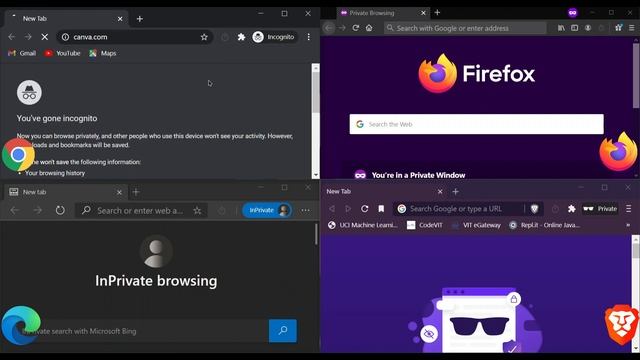Toggle Brave Shields lion icon
Viewport: 640px width, 360px height.
535,209
